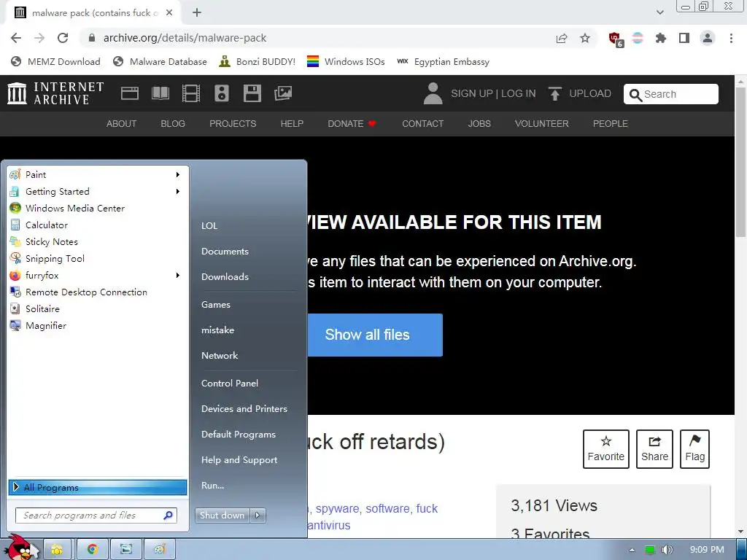The image size is (747, 560).
Task: Click the Favorite button
Action: pyautogui.click(x=606, y=449)
